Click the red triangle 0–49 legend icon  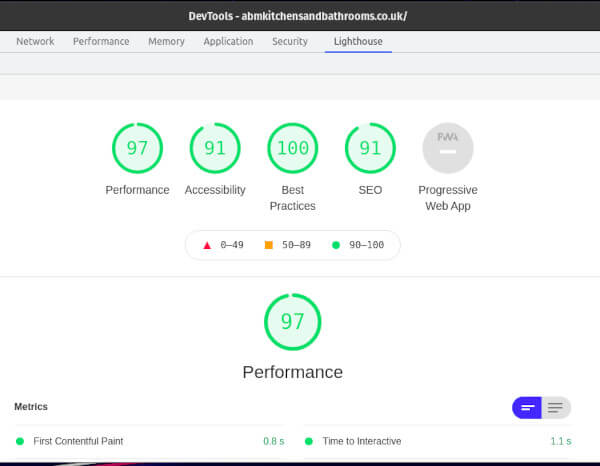(x=207, y=245)
